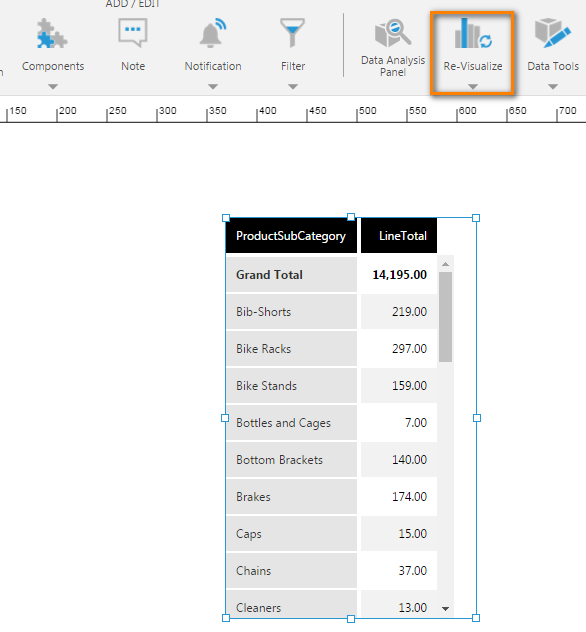Open the Components puzzle-piece icon
586x632 pixels.
click(52, 34)
